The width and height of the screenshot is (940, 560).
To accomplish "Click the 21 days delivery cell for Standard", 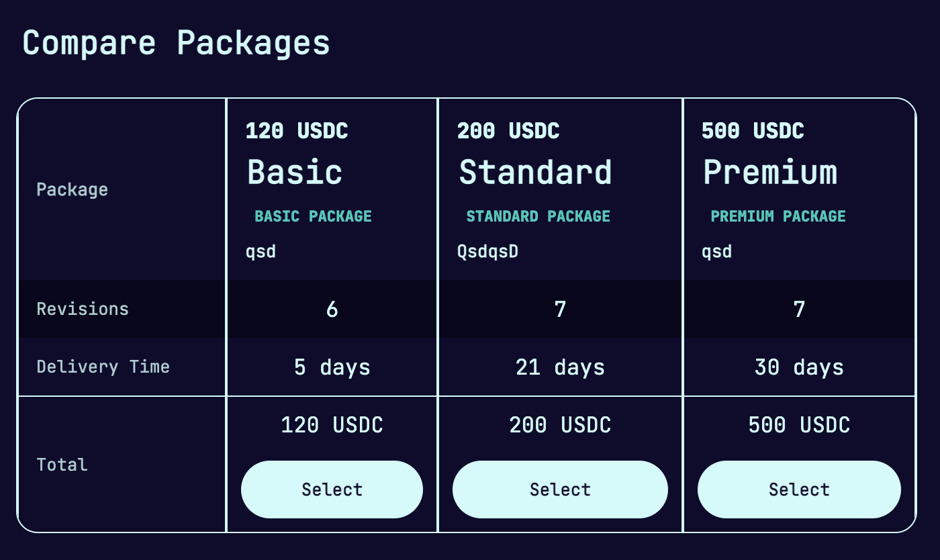I will pyautogui.click(x=560, y=367).
